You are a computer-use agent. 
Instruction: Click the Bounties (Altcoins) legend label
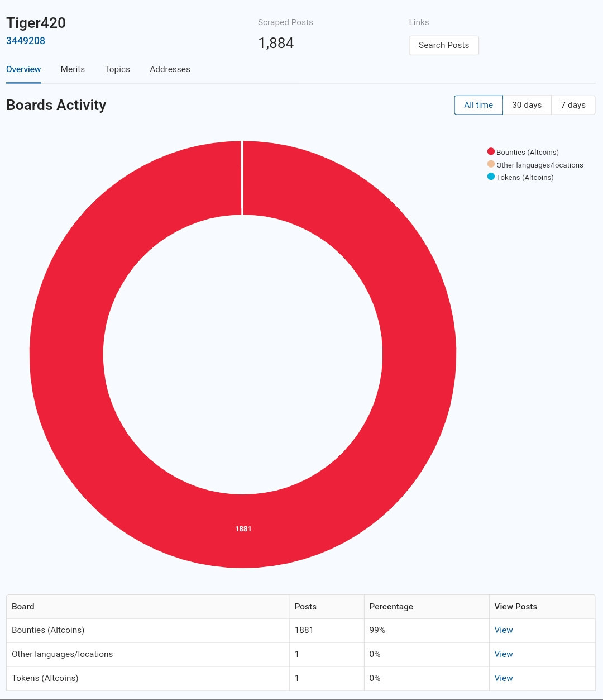[528, 152]
